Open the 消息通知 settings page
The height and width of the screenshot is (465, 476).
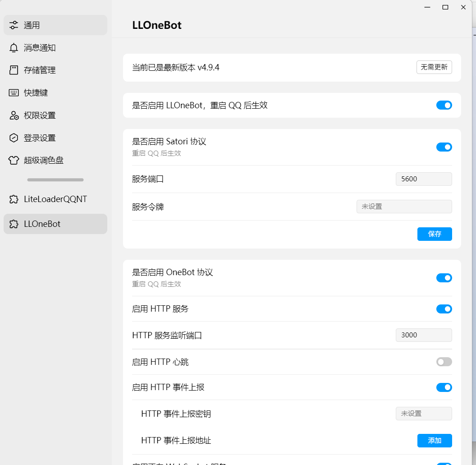55,48
